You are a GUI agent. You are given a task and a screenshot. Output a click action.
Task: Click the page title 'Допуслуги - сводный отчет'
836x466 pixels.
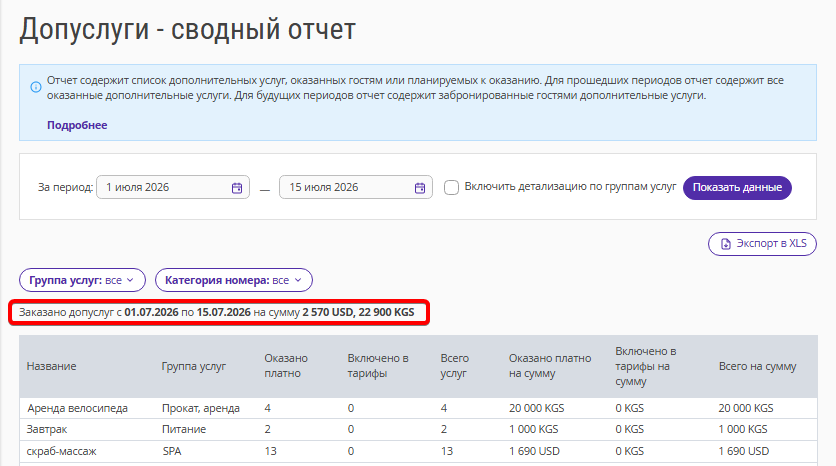pos(188,29)
